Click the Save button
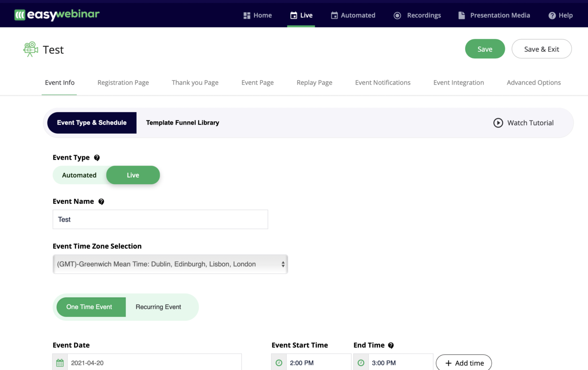The height and width of the screenshot is (370, 588). point(485,49)
